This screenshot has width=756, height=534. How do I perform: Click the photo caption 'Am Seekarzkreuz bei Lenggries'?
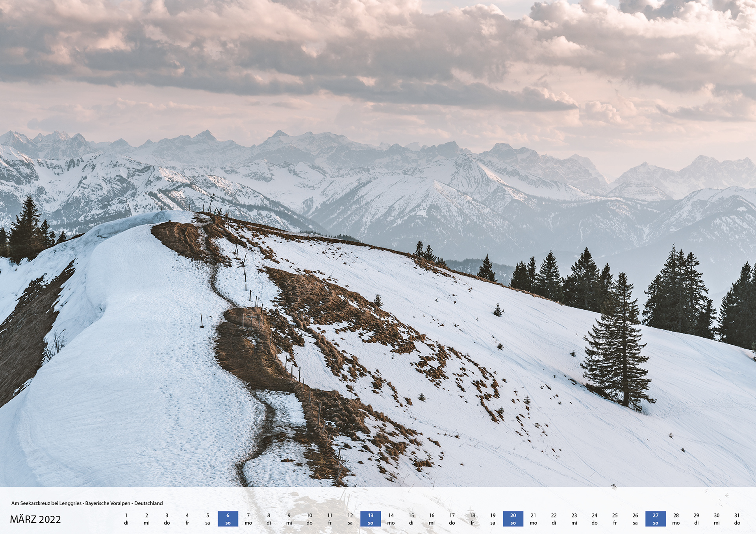click(x=46, y=503)
